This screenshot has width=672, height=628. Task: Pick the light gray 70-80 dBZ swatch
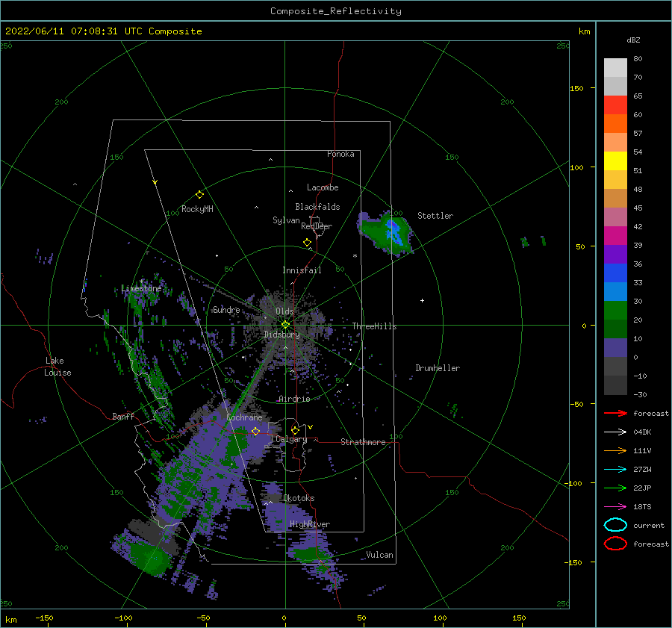coord(615,68)
